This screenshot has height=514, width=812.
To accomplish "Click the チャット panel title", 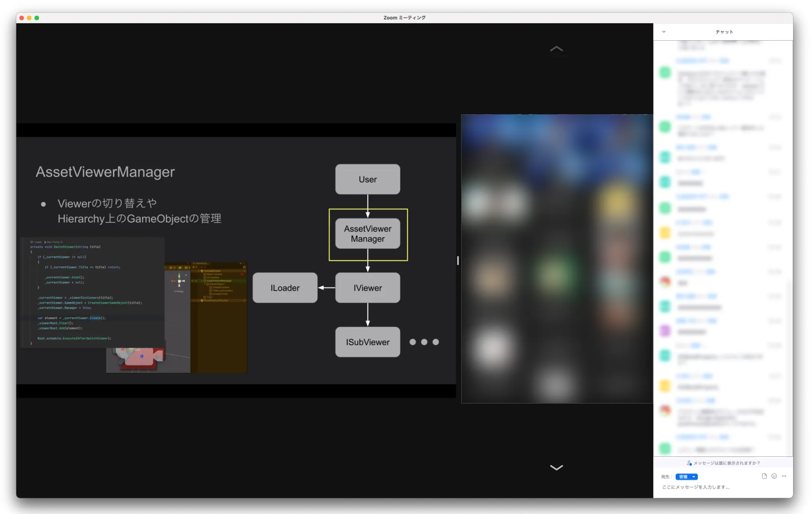I will point(724,32).
